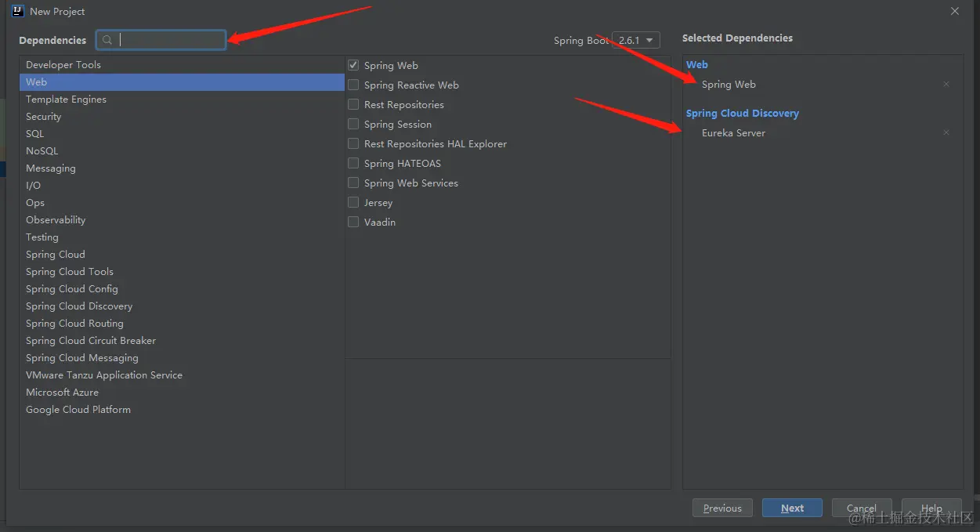980x532 pixels.
Task: Tick the Jersey checkbox
Action: click(353, 202)
